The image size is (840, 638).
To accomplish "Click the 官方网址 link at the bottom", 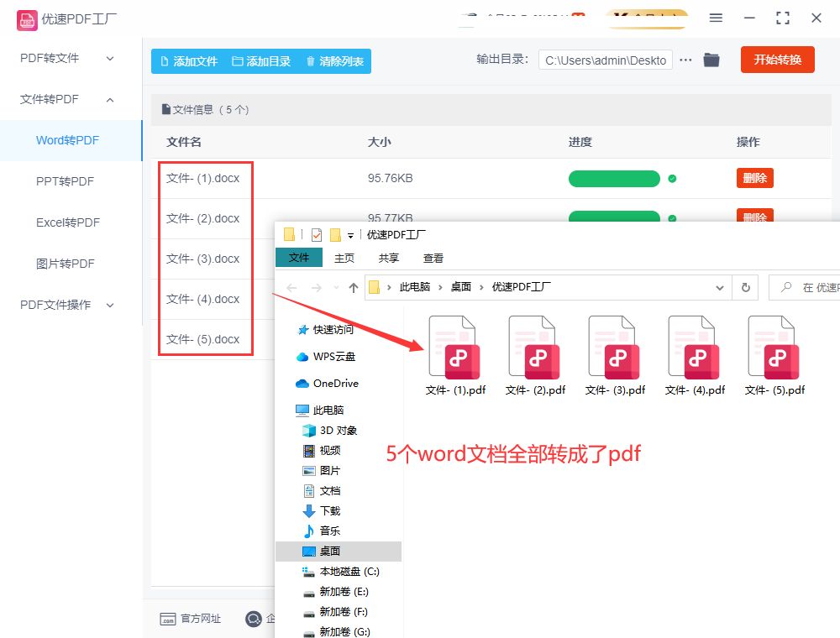I will coord(190,619).
